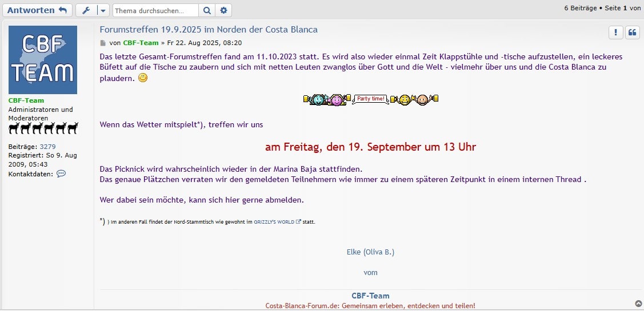Jump to top with the arrow-up icon
This screenshot has width=644, height=311.
click(x=638, y=304)
